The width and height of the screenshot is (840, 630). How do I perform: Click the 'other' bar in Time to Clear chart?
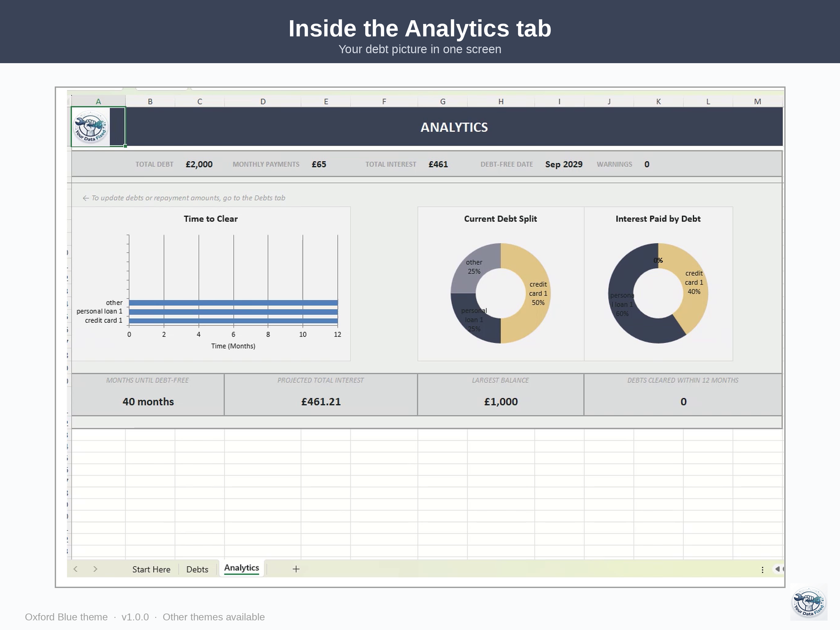pyautogui.click(x=233, y=303)
